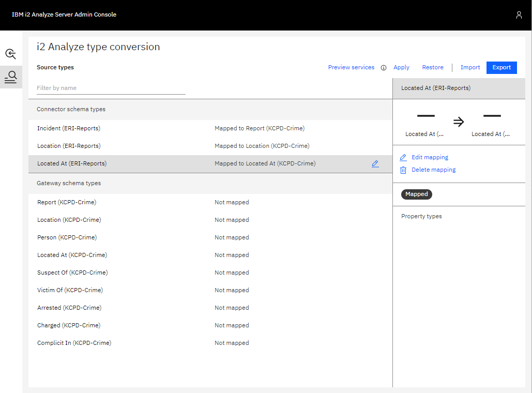Toggle the Mapped status badge

point(416,194)
